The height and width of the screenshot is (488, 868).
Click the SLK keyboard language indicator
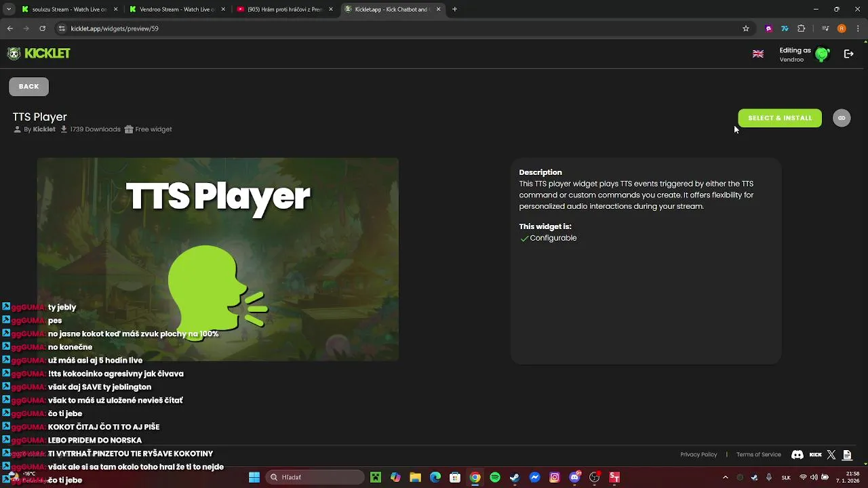coord(786,477)
